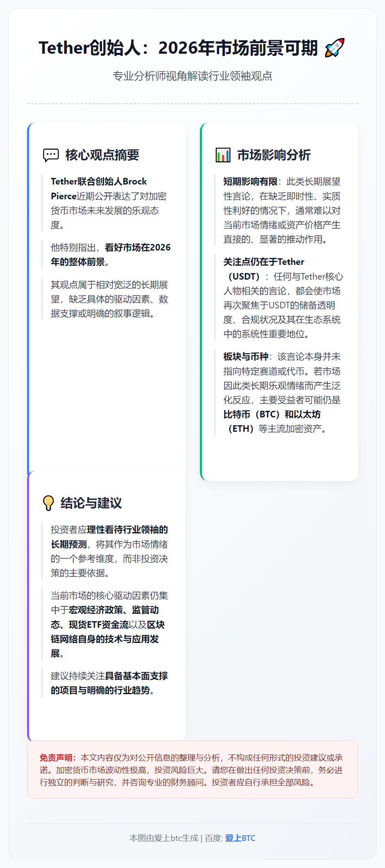Click the paragraph starting 其观点属于相对宽泛
The width and height of the screenshot is (385, 868).
tap(109, 299)
